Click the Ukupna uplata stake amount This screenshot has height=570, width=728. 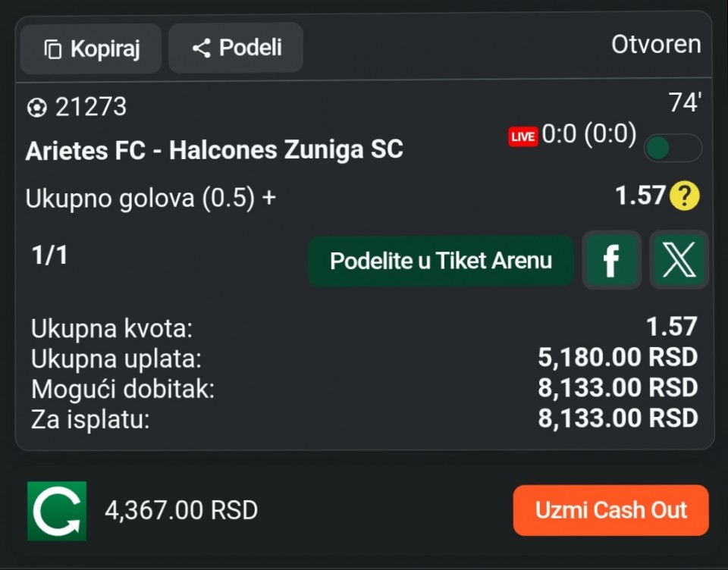(617, 358)
